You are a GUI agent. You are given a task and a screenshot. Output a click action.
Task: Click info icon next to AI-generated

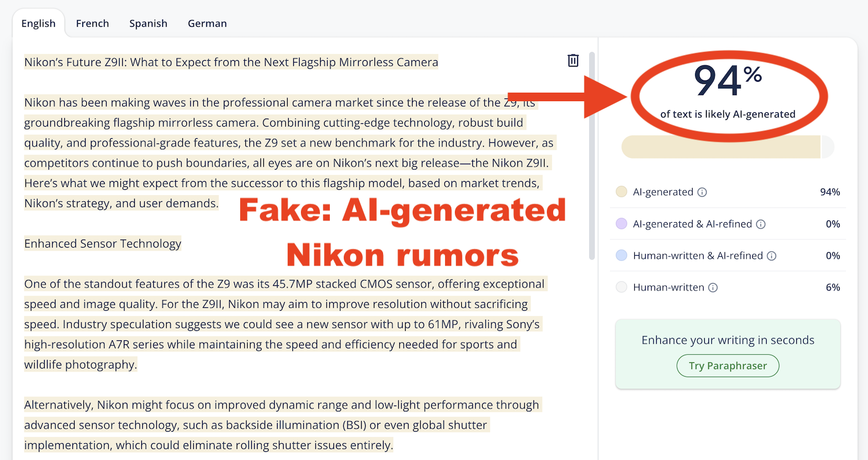[702, 192]
